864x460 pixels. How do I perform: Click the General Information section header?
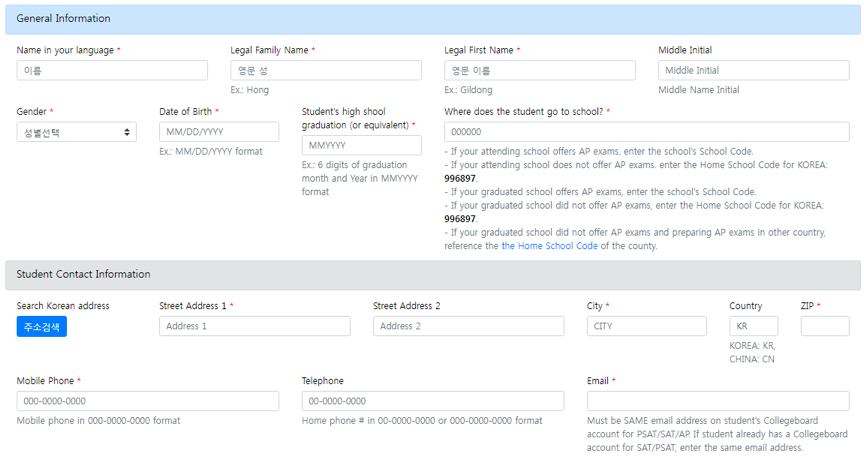pos(64,19)
